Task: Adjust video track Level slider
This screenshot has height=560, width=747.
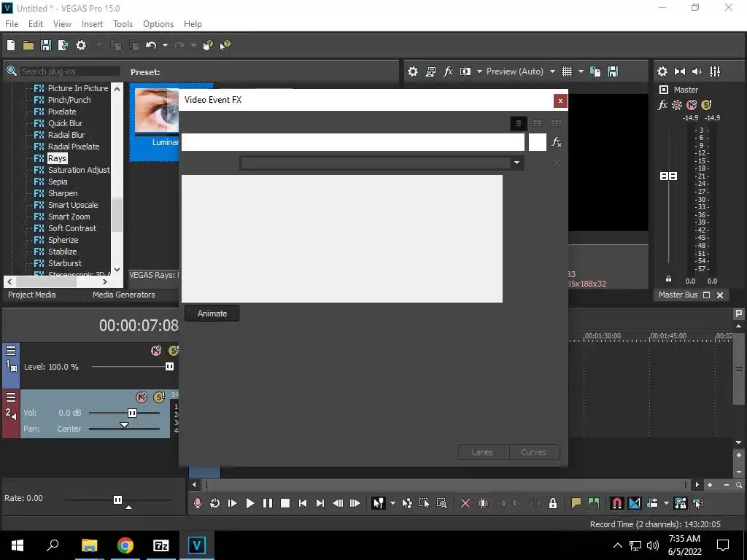Action: coord(169,366)
